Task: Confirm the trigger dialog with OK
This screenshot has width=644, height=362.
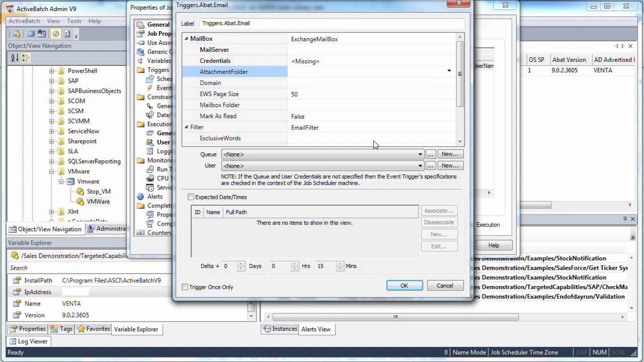Action: point(404,286)
